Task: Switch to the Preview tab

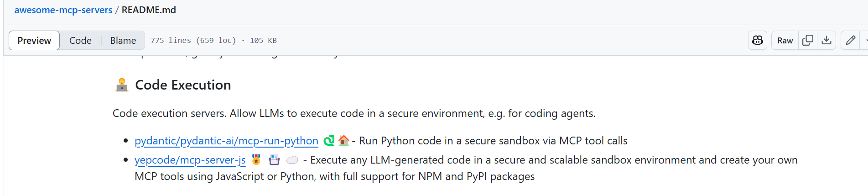Action: [34, 41]
